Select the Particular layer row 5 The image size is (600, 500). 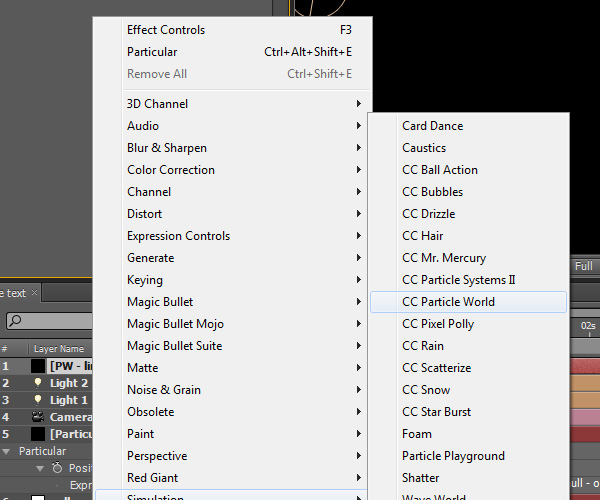coord(46,434)
